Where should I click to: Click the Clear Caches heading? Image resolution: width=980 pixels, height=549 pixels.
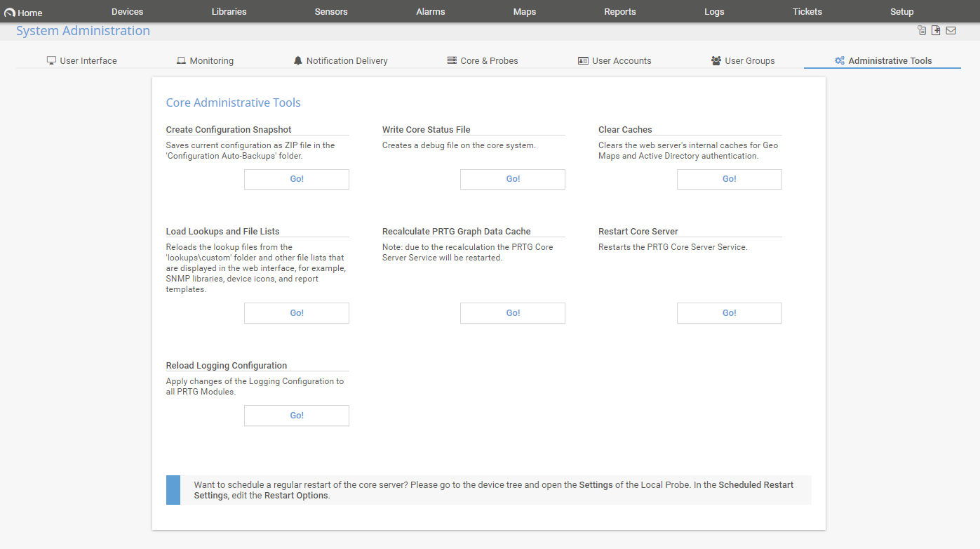pos(625,129)
